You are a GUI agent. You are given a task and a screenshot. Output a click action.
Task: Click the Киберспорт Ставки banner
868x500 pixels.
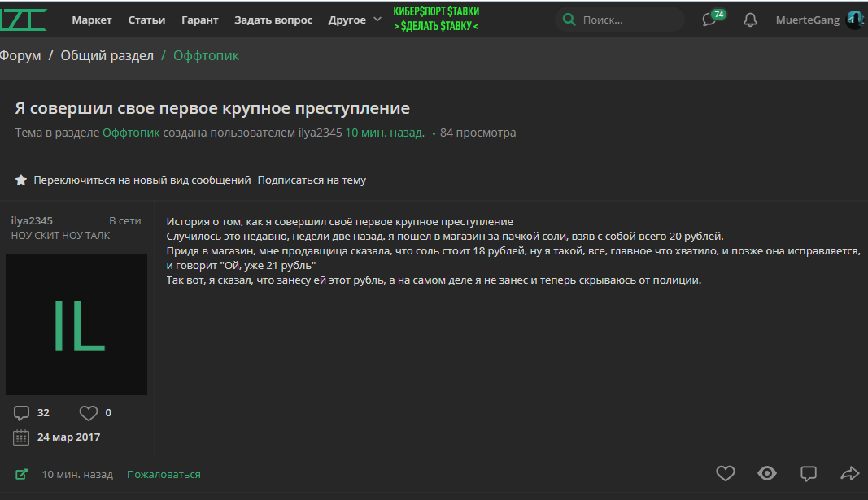point(436,19)
